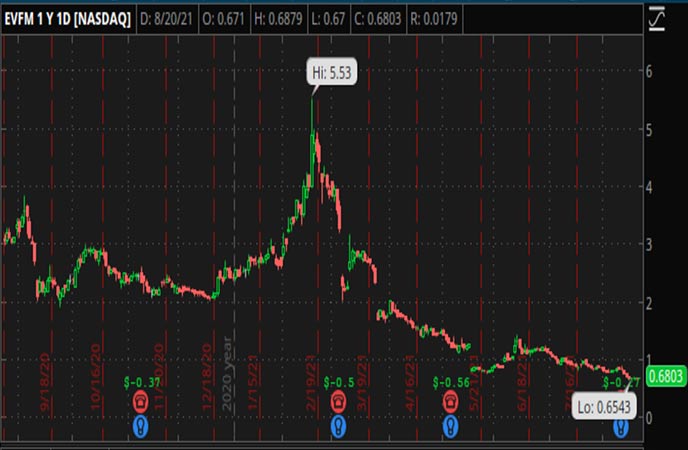Click the price axis label 5
688x450 pixels.
(649, 130)
